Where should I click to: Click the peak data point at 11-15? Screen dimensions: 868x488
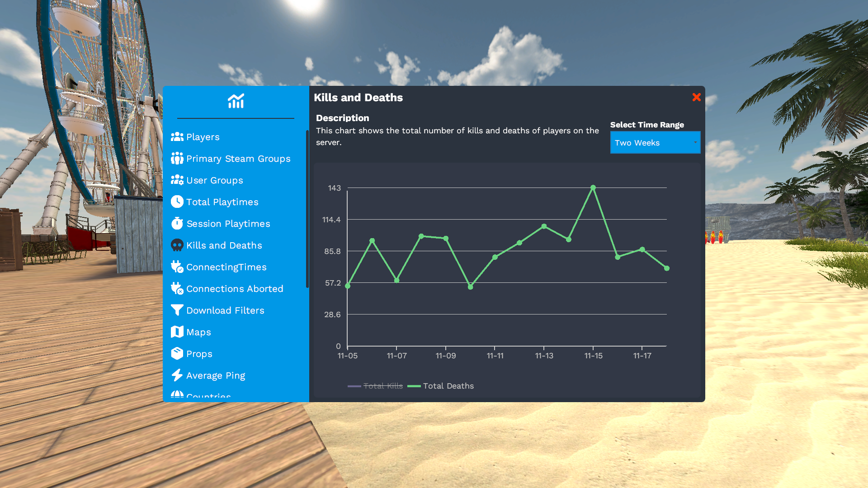click(x=593, y=188)
